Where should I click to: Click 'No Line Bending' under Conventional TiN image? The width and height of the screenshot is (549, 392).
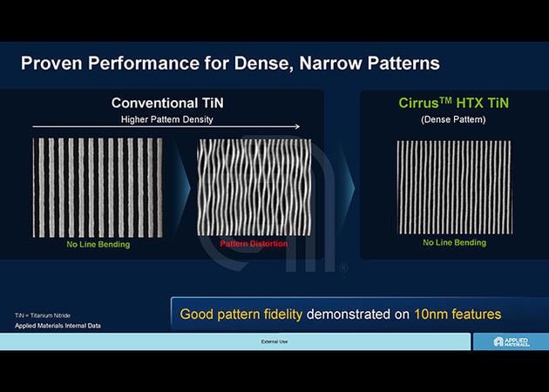[98, 244]
